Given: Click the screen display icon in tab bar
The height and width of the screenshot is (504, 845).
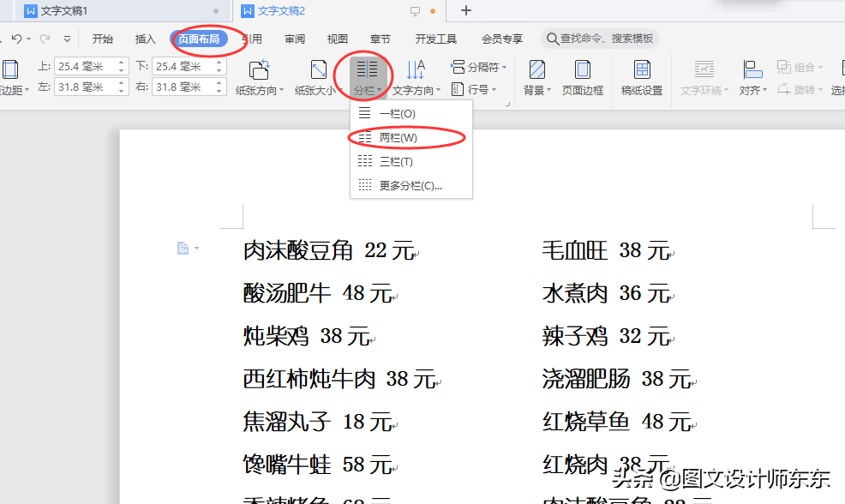Looking at the screenshot, I should coord(415,11).
